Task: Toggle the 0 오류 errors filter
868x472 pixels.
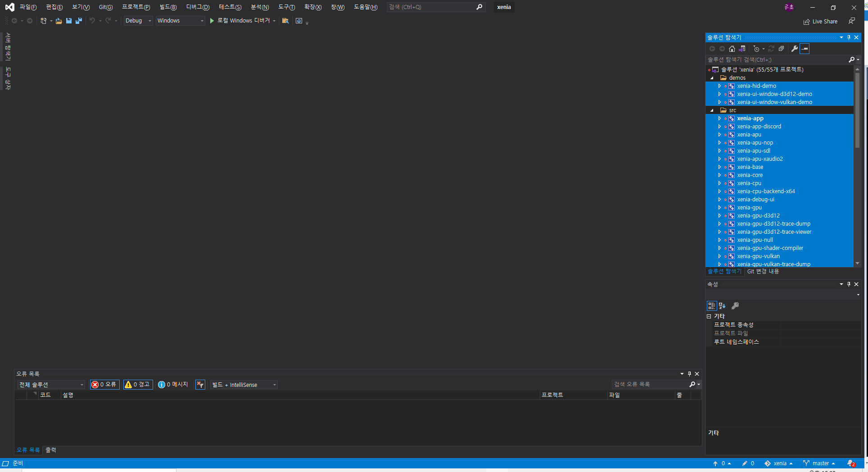Action: click(104, 384)
